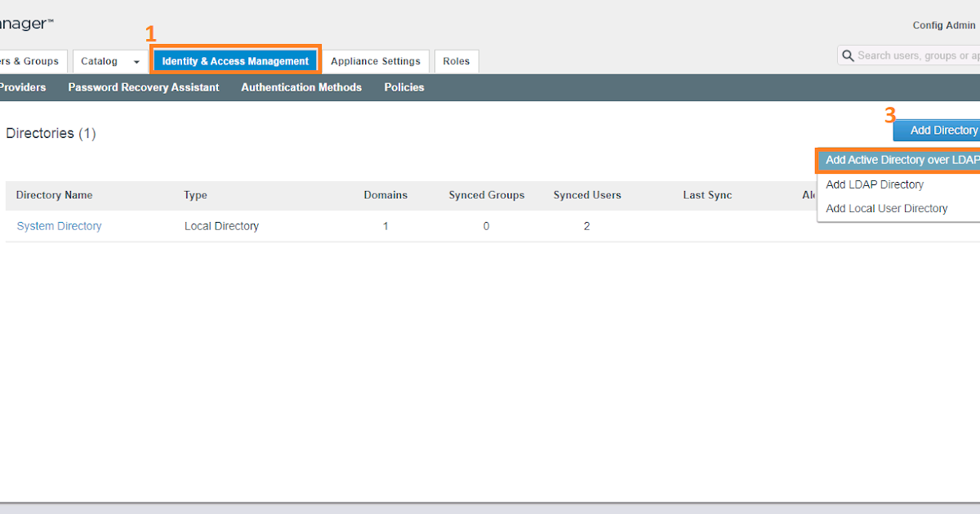The height and width of the screenshot is (514, 980).
Task: Open the Add Directory dropdown button
Action: (943, 130)
